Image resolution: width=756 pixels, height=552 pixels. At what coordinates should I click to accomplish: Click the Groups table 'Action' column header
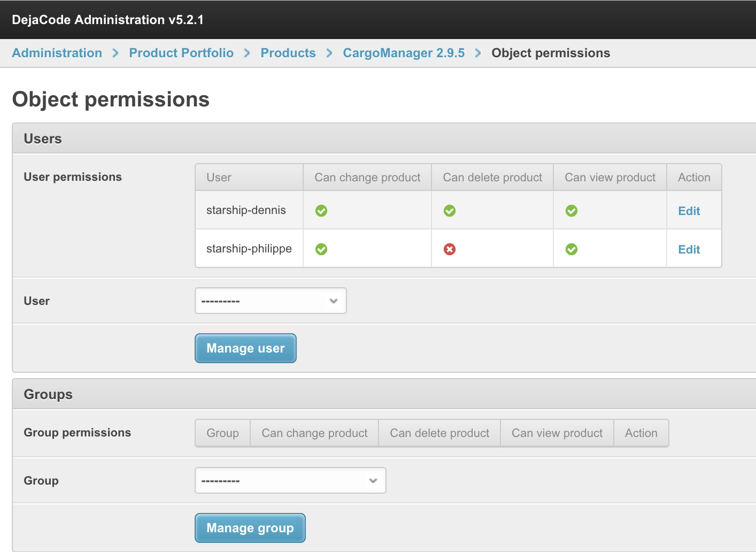coord(641,433)
